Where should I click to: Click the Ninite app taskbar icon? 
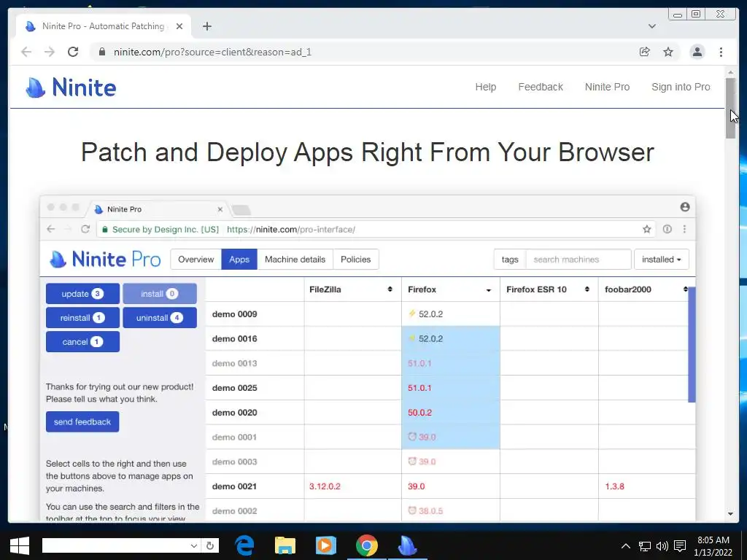(408, 545)
